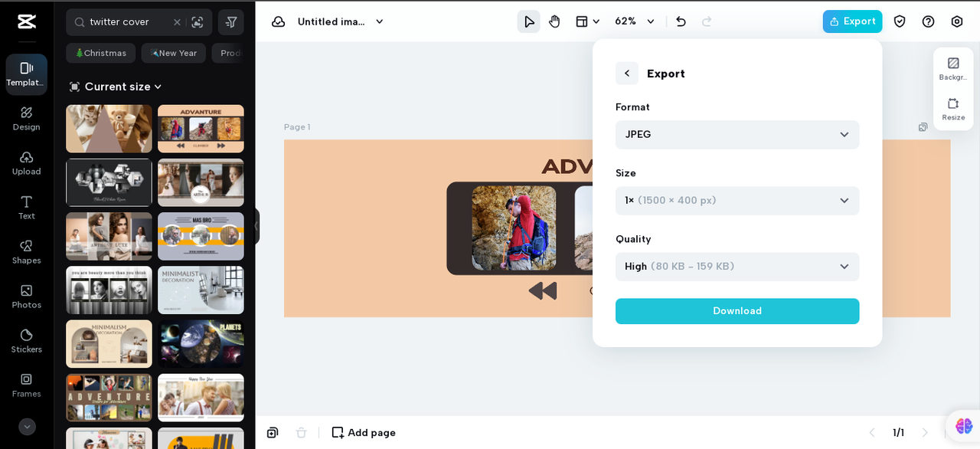Select the Christmas tag chip
The height and width of the screenshot is (449, 980).
coord(100,53)
